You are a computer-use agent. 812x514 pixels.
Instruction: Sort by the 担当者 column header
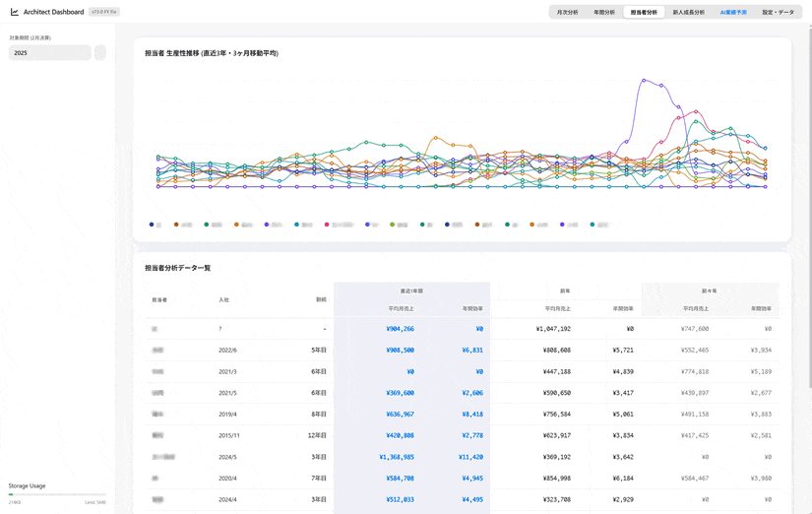click(x=159, y=300)
